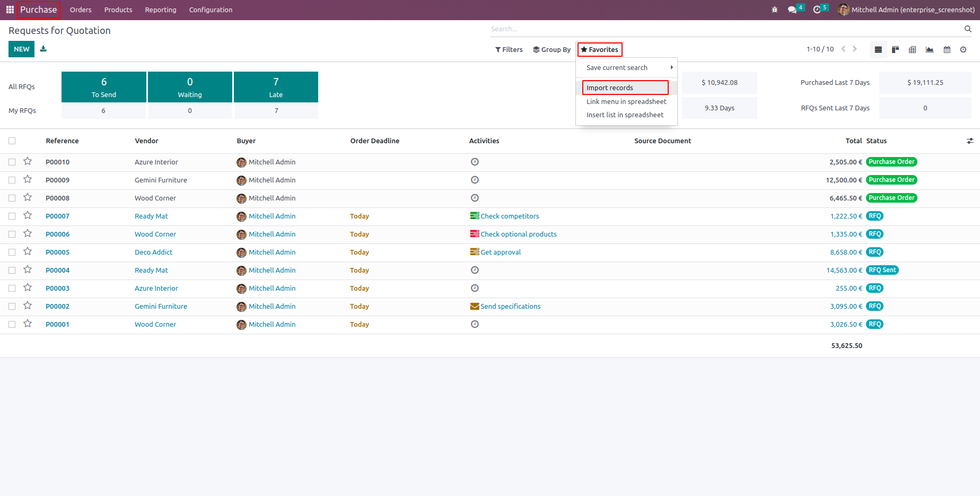Choose Import records from Favorites menu
The image size is (980, 496).
[x=610, y=88]
